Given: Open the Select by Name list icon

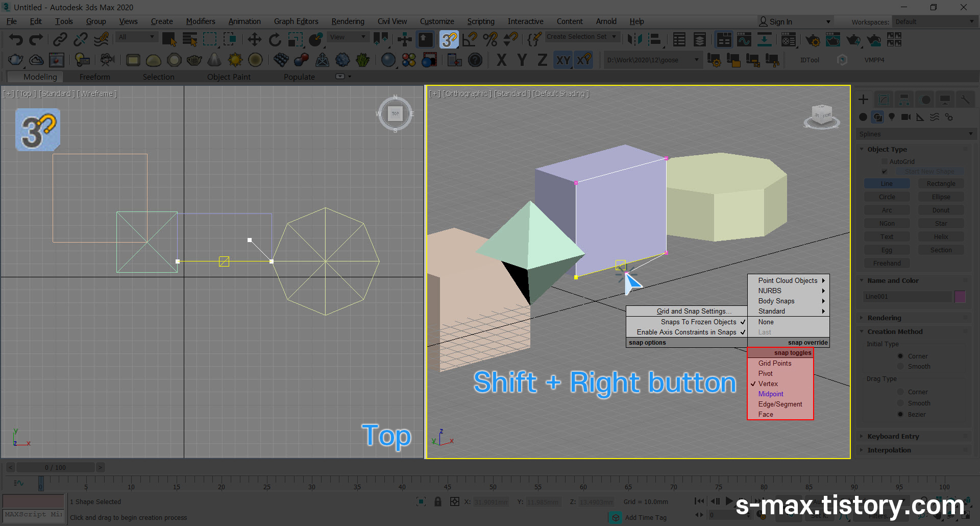Looking at the screenshot, I should (190, 39).
